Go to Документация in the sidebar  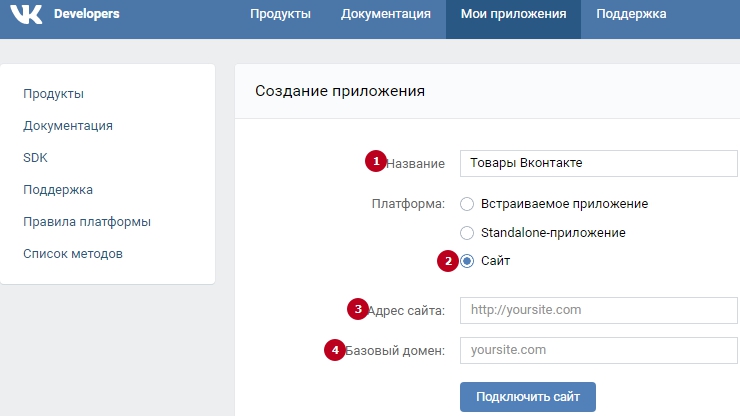pos(68,126)
